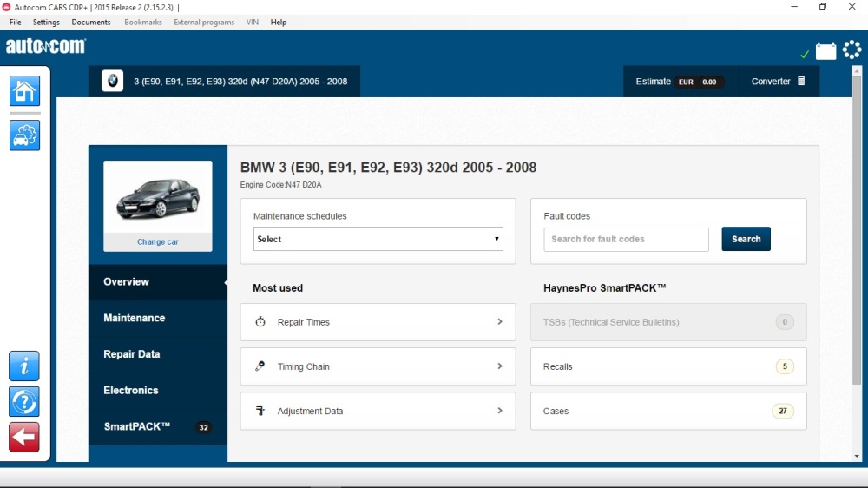The image size is (868, 488).
Task: Expand the Repair Times entry
Action: (x=378, y=322)
